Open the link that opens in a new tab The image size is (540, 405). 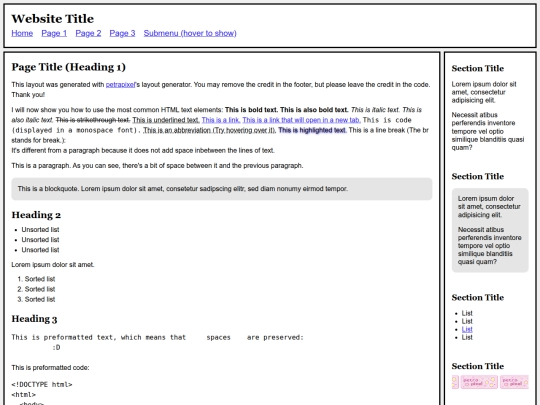click(x=301, y=120)
